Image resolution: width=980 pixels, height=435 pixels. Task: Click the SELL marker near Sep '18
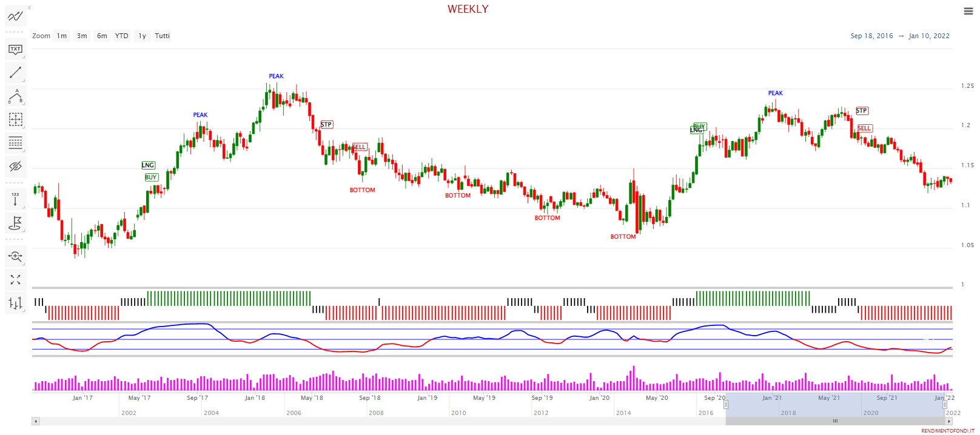tap(360, 147)
